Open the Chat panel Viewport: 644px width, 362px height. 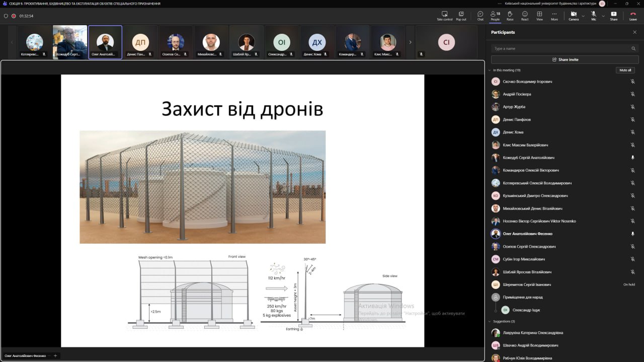(x=480, y=16)
